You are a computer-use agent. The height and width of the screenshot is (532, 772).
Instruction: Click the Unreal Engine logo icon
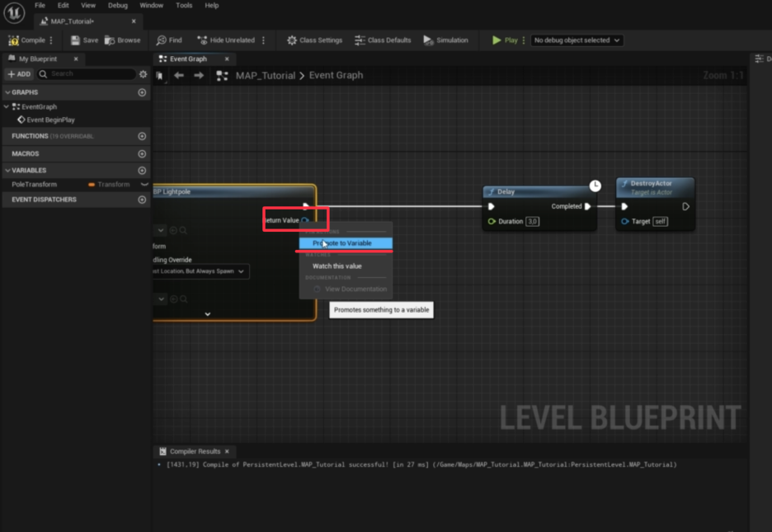[14, 12]
